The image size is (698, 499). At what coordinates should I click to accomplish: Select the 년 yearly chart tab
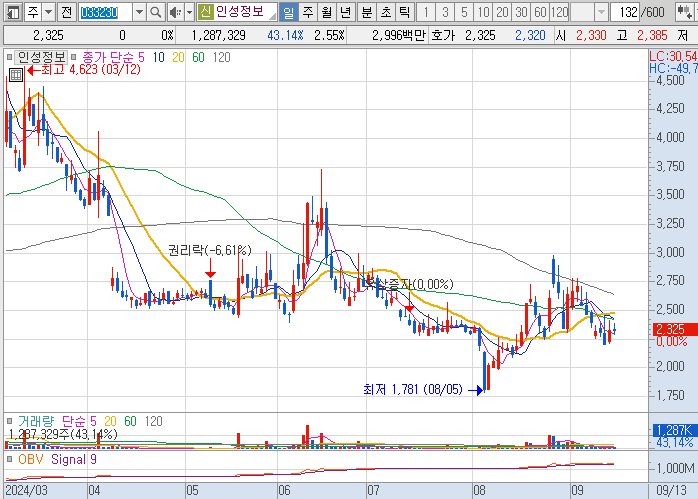tap(345, 12)
